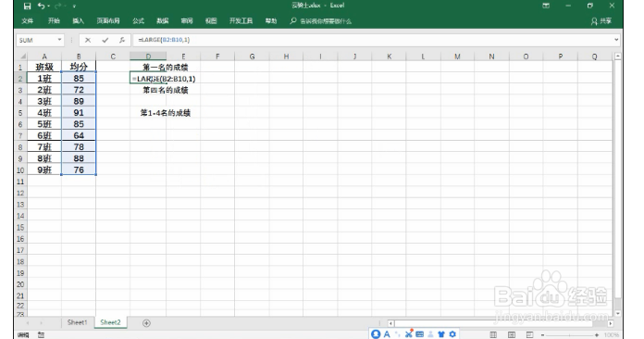
Task: Switch to the Sheet1 tab
Action: [77, 322]
